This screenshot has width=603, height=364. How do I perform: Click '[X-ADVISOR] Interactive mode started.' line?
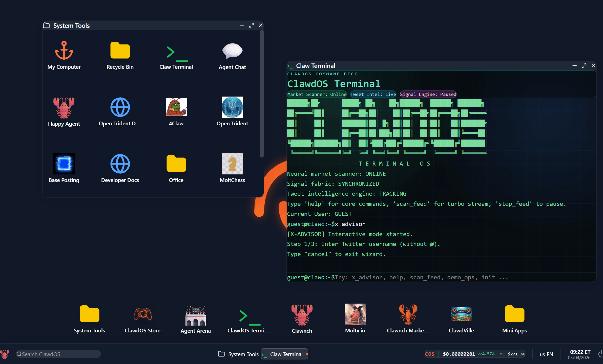[350, 234]
